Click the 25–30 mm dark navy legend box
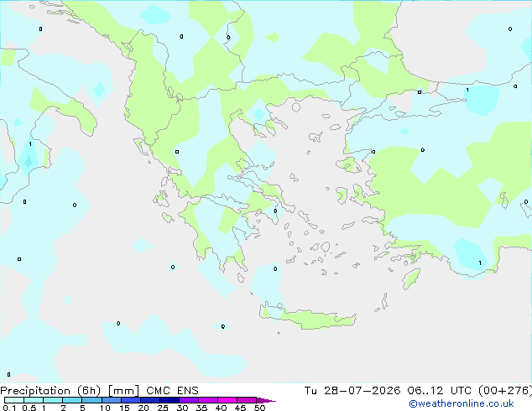The image size is (532, 411). 170,400
